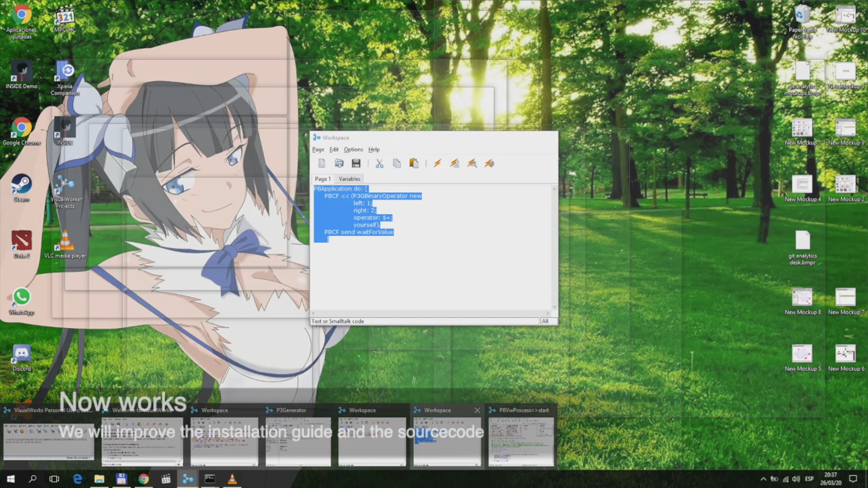This screenshot has height=488, width=868.
Task: Close the highlighted Workspace preview thumbnail
Action: pos(477,410)
